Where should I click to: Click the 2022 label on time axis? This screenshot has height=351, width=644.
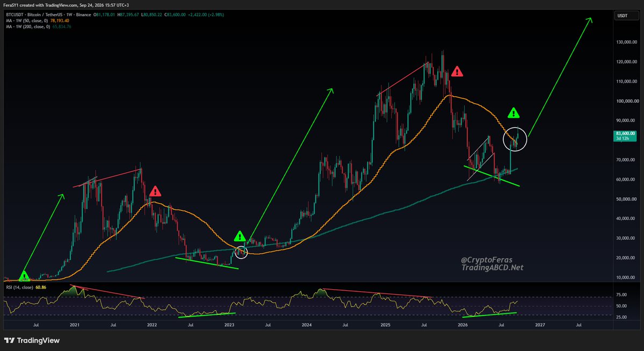(152, 325)
